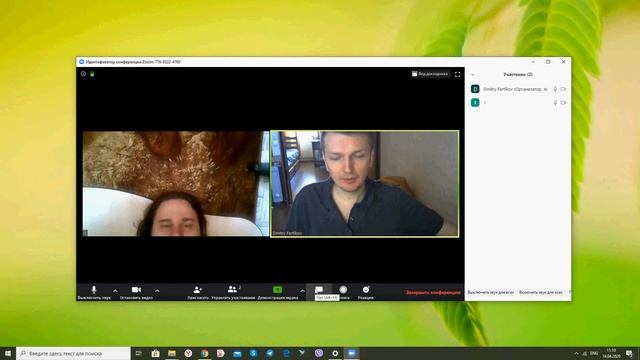The height and width of the screenshot is (360, 640).
Task: Toggle second participant's microphone icon
Action: [555, 103]
